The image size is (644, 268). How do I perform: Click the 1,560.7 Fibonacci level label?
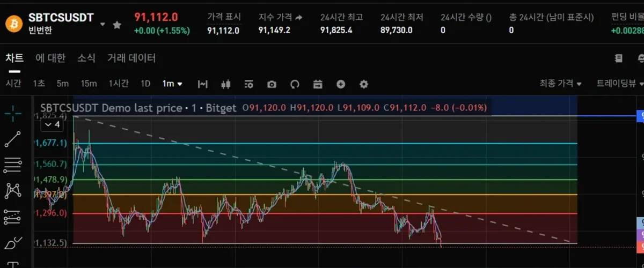point(52,164)
